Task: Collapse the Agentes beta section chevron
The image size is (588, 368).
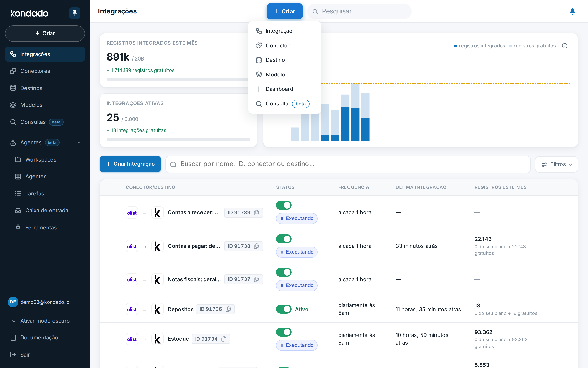Action: point(79,143)
